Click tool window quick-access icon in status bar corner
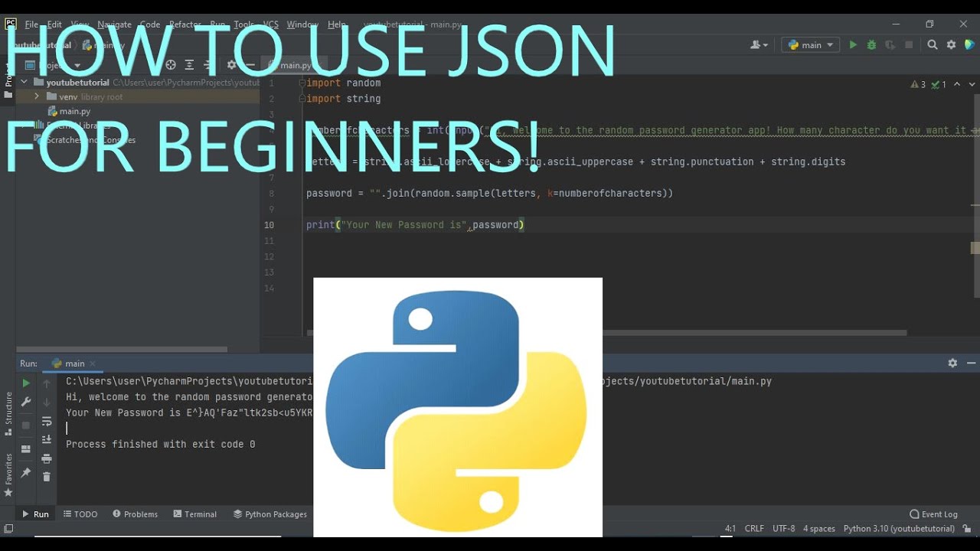The width and height of the screenshot is (980, 551). (x=8, y=529)
